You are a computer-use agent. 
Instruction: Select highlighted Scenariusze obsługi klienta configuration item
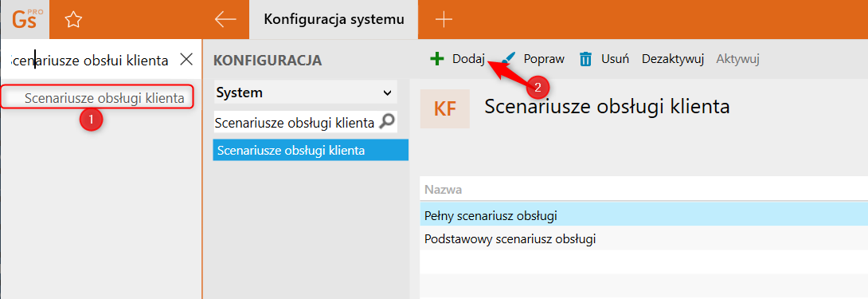point(311,151)
